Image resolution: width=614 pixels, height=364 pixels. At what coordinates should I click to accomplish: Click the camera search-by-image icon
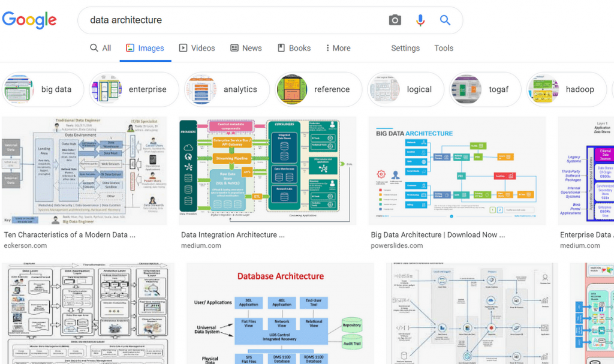[x=395, y=20]
